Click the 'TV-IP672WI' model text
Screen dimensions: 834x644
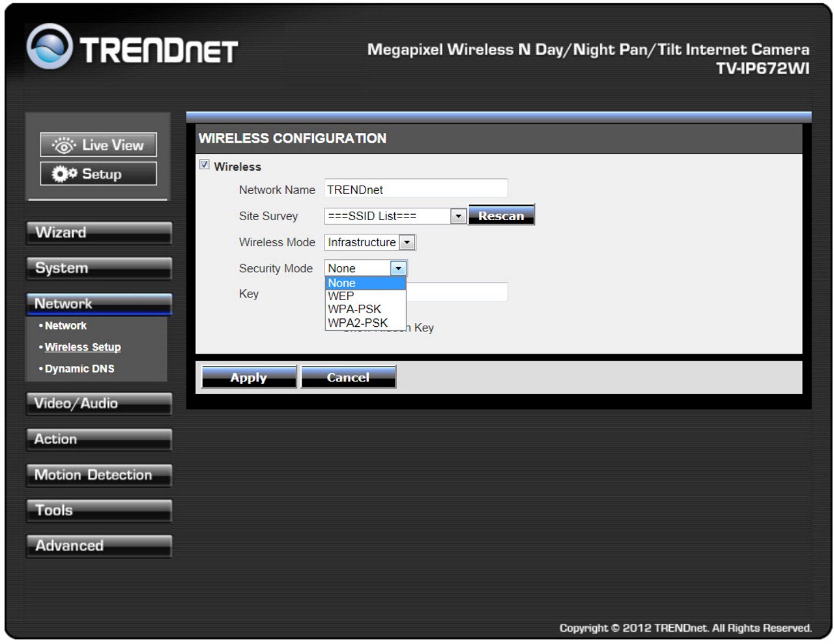click(762, 68)
